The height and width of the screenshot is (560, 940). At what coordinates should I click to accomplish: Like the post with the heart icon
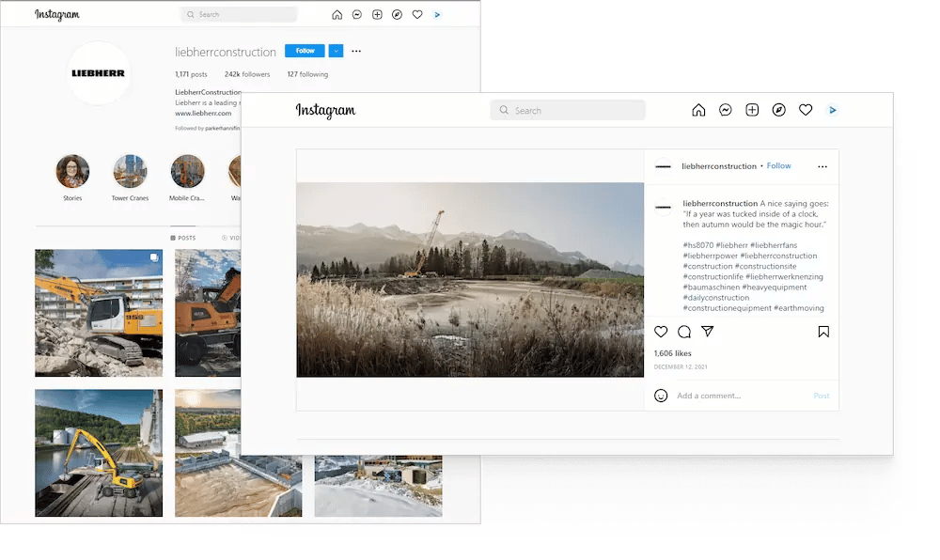[x=661, y=332]
